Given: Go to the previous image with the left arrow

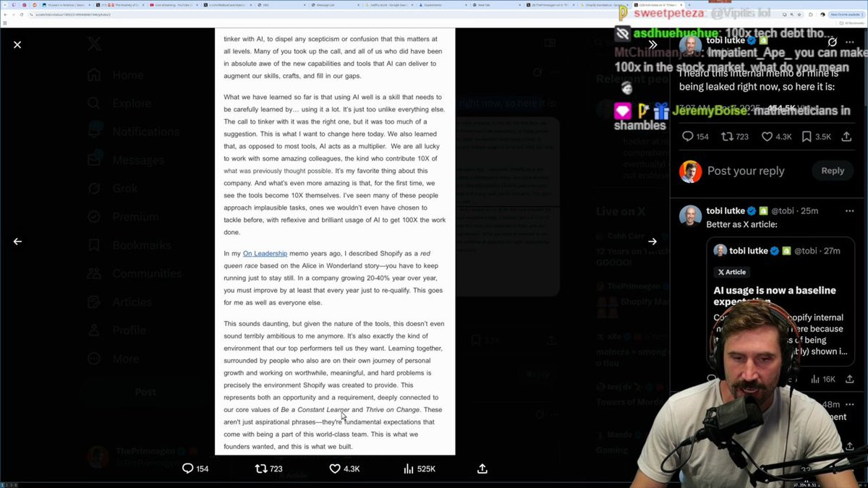Looking at the screenshot, I should [x=17, y=241].
